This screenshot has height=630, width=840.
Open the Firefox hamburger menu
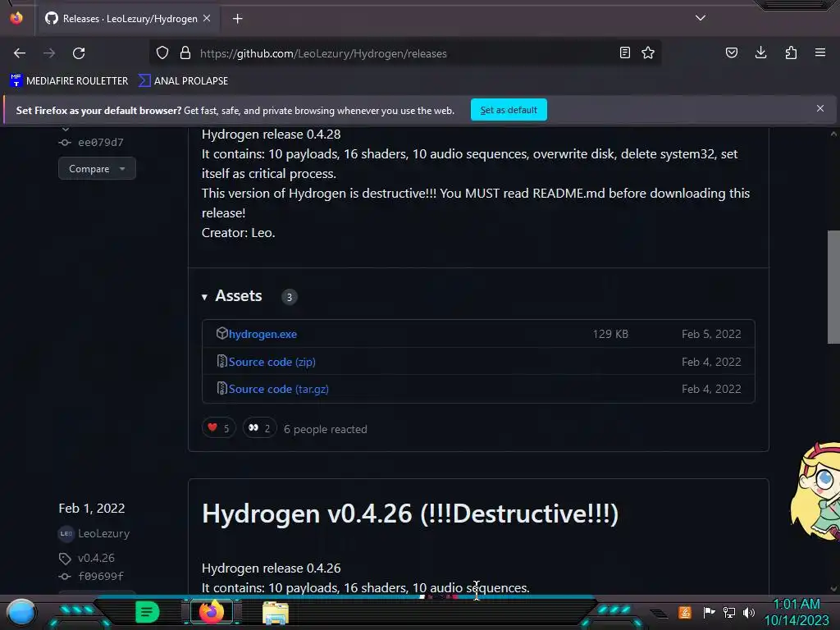[x=820, y=52]
